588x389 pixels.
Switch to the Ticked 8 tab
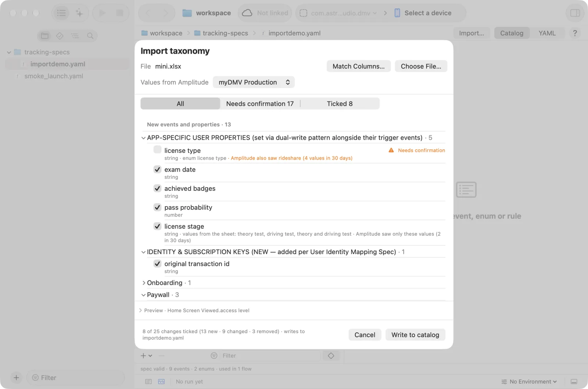pos(340,104)
